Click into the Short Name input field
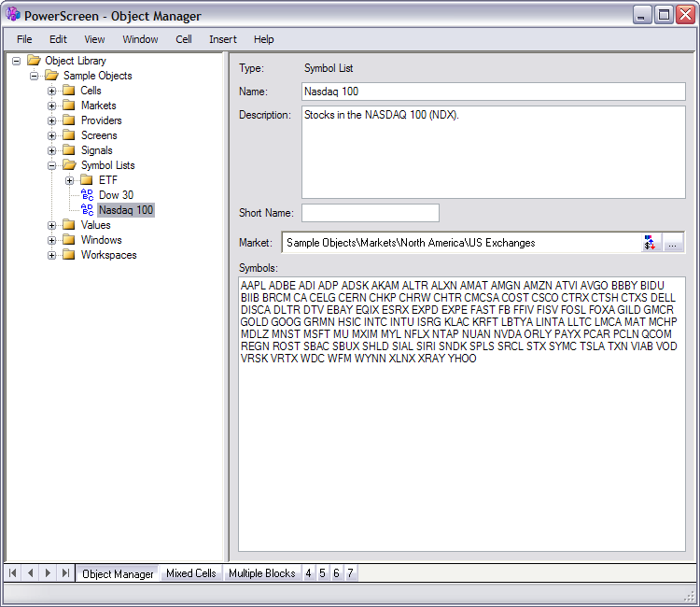The image size is (700, 607). coord(370,213)
